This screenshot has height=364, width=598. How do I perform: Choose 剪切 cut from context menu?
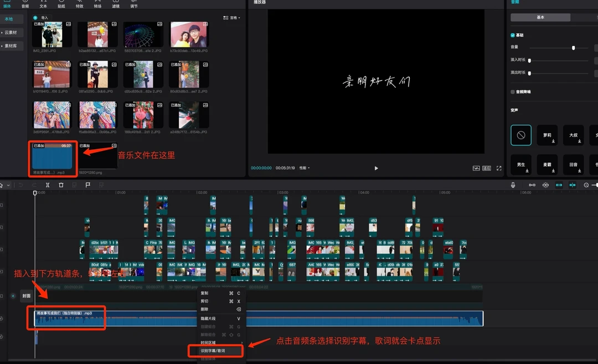point(221,301)
